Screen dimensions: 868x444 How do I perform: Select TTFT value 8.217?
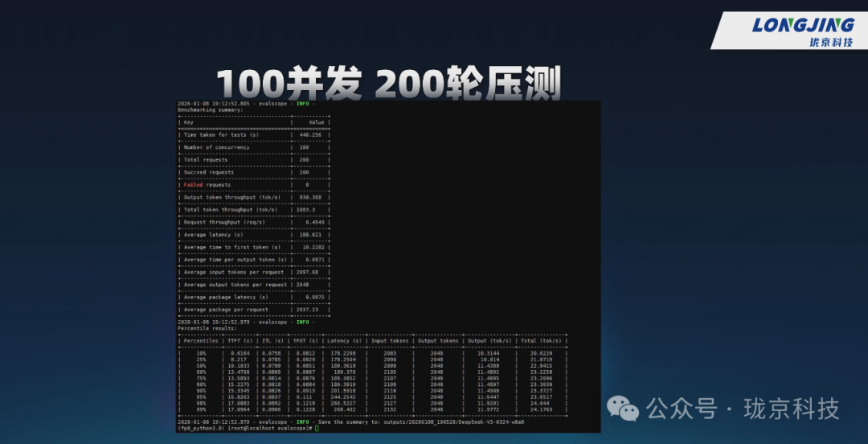coord(239,360)
